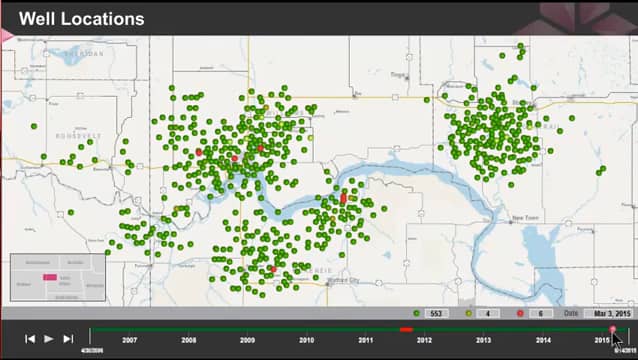
Task: Click the 2010 year label on timeline
Action: click(306, 340)
